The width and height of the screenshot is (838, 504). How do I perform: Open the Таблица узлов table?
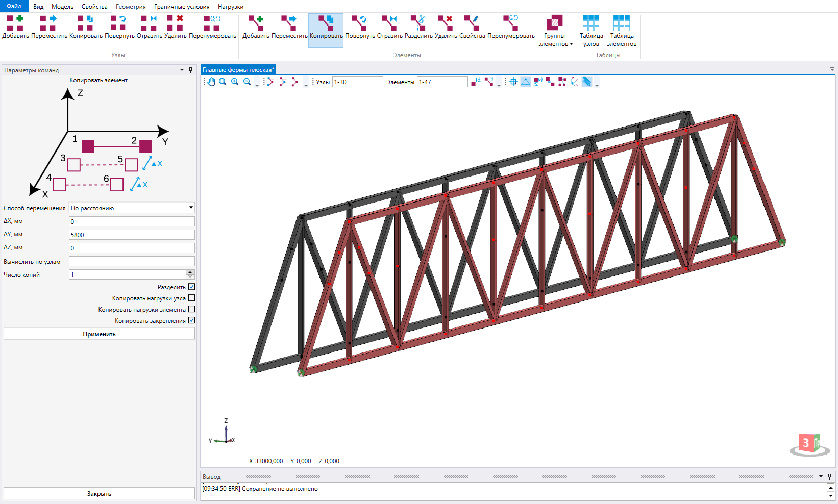(591, 31)
